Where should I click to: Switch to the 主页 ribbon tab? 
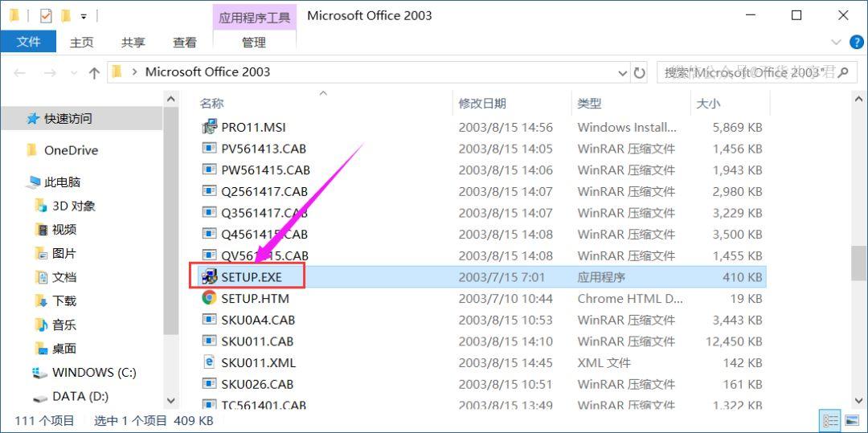coord(82,42)
